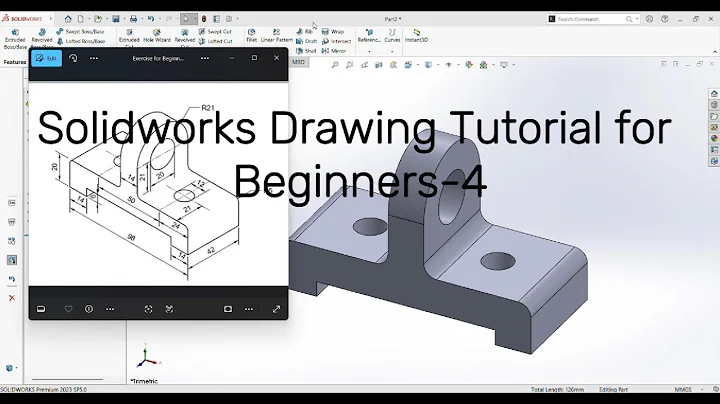Select the Shell tool
The image size is (720, 404).
click(x=306, y=51)
